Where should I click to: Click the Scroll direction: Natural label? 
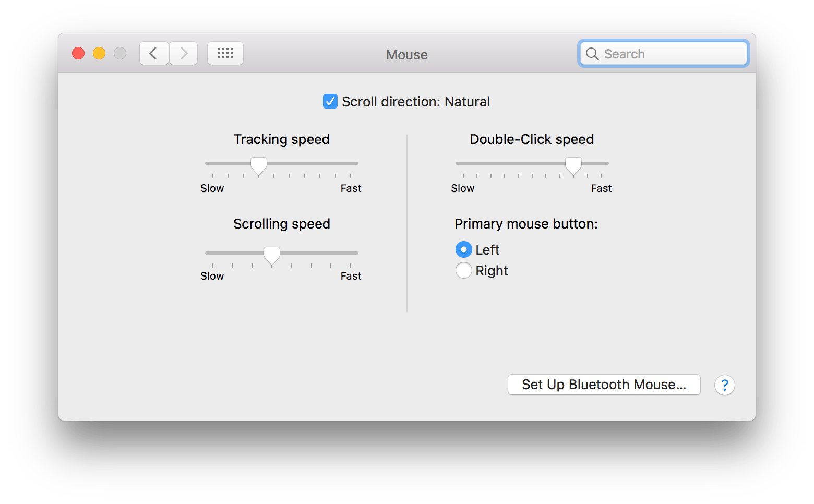[416, 102]
